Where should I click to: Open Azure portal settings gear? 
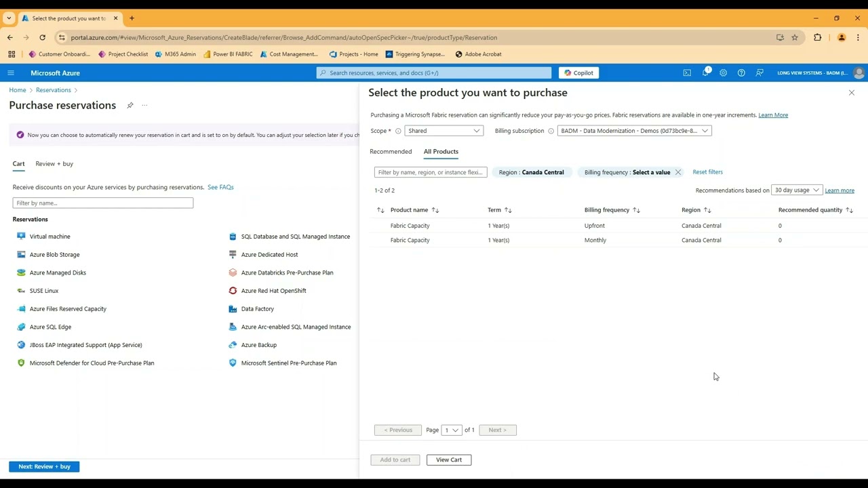(723, 73)
